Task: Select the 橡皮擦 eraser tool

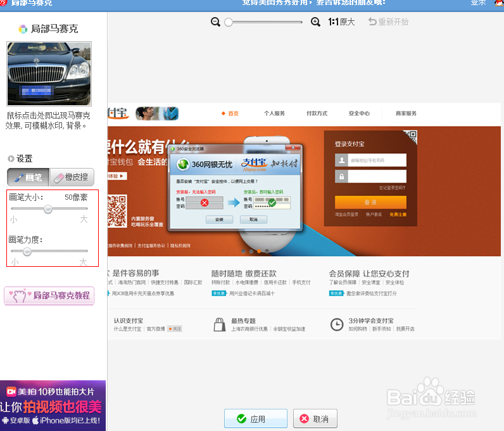Action: (72, 177)
